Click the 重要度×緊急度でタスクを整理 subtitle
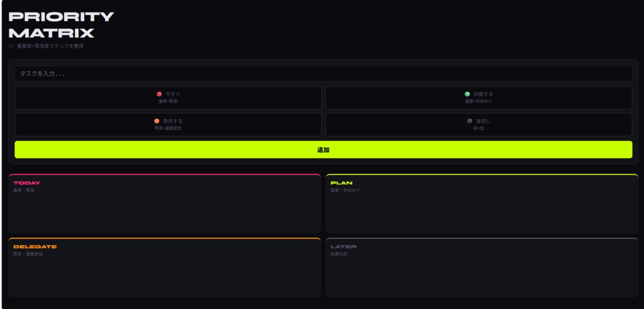This screenshot has width=644, height=309. 46,46
